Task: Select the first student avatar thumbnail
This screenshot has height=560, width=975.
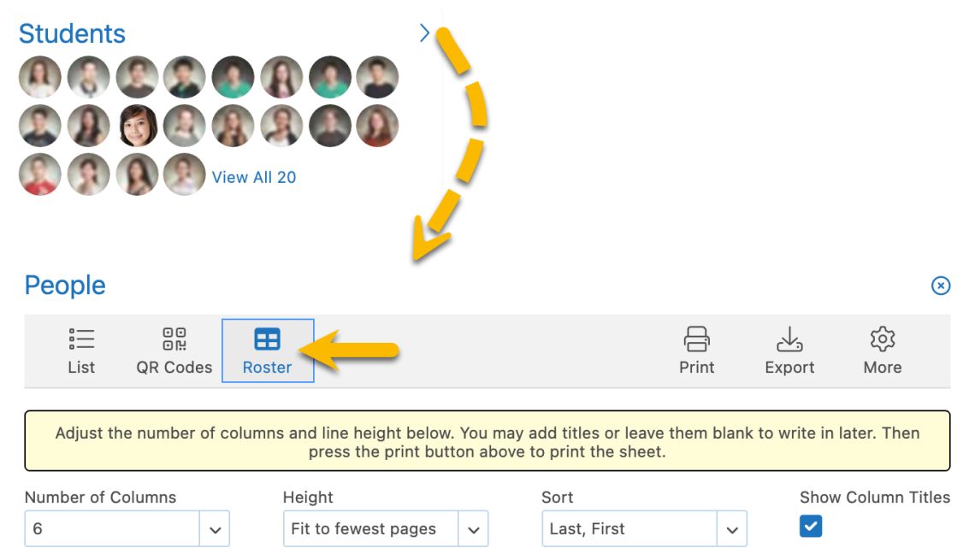Action: tap(40, 77)
